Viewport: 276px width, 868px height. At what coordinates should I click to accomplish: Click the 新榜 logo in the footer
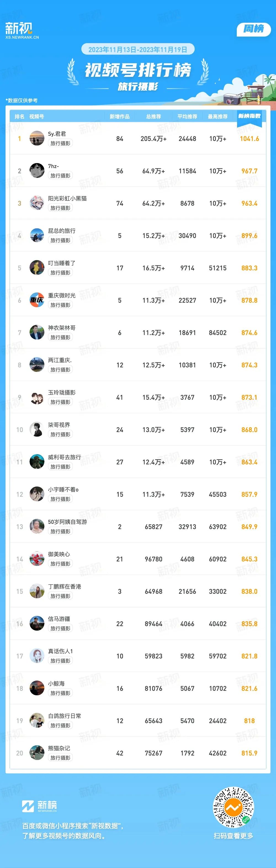tap(39, 806)
